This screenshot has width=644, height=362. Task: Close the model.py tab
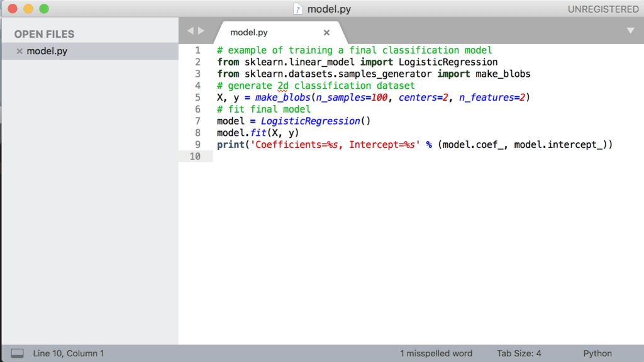pyautogui.click(x=326, y=33)
